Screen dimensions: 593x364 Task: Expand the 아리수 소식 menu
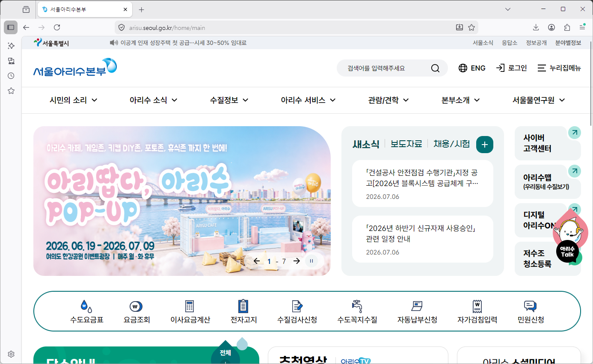coord(154,100)
